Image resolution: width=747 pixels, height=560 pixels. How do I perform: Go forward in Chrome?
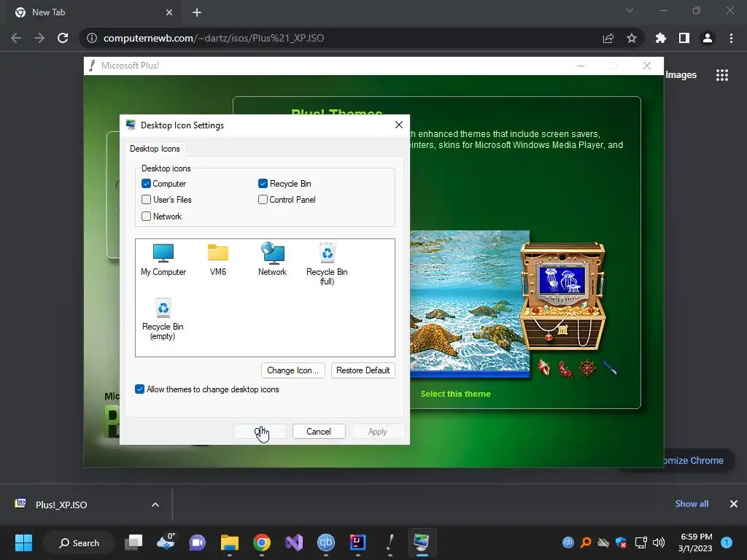[x=39, y=38]
